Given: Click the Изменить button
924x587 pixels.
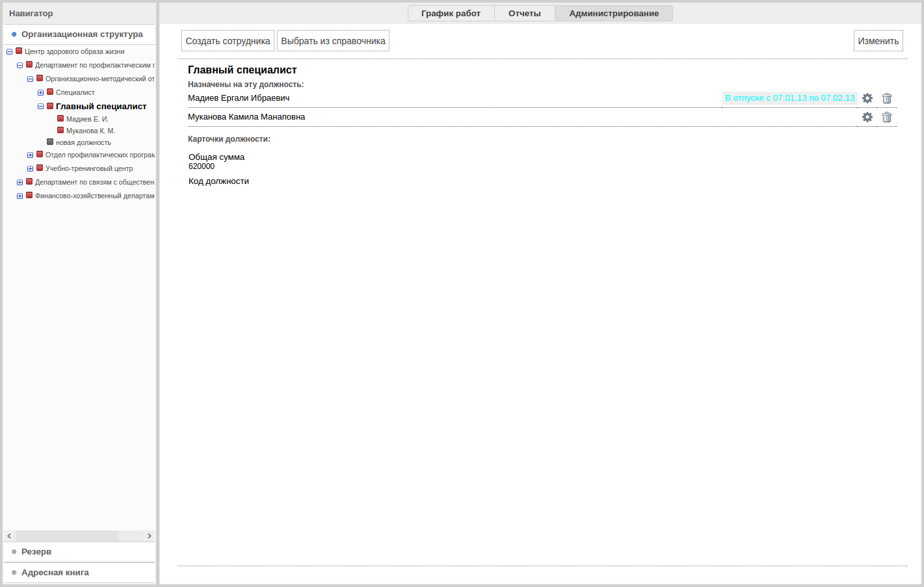Looking at the screenshot, I should coord(878,41).
